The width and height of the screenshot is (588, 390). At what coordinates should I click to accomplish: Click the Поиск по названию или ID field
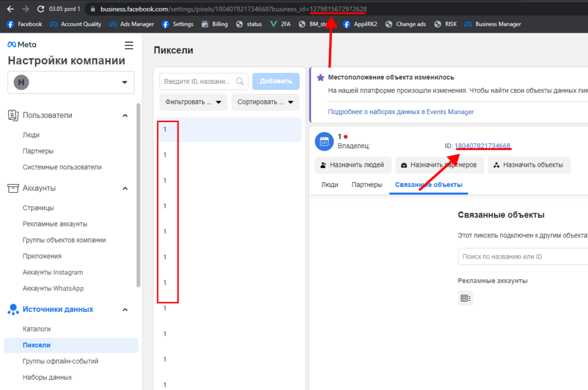click(x=523, y=256)
